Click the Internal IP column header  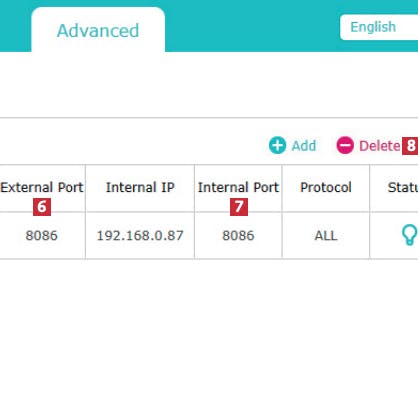point(140,187)
